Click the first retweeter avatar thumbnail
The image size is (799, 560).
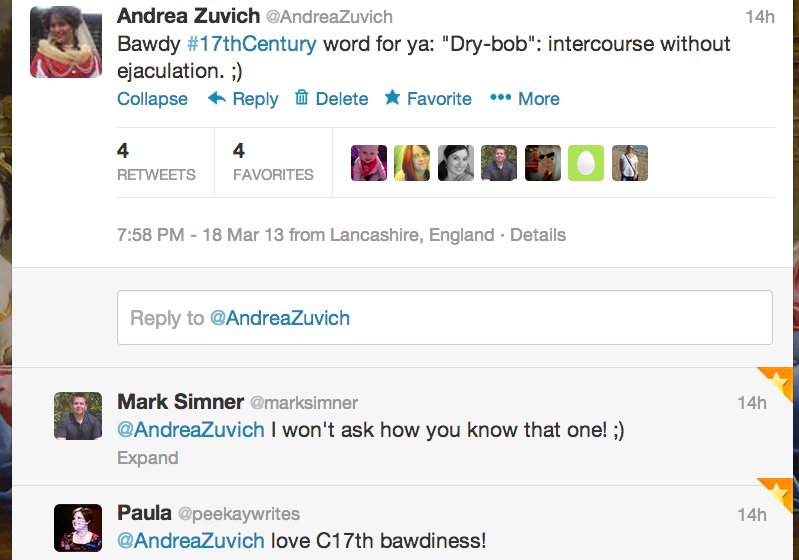369,163
